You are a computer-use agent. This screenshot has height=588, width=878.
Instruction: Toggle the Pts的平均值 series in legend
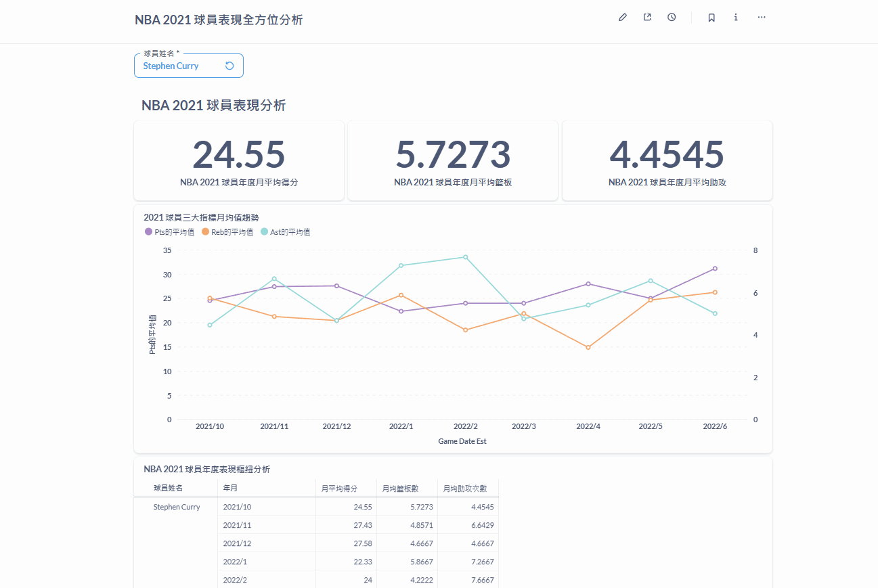coord(169,232)
